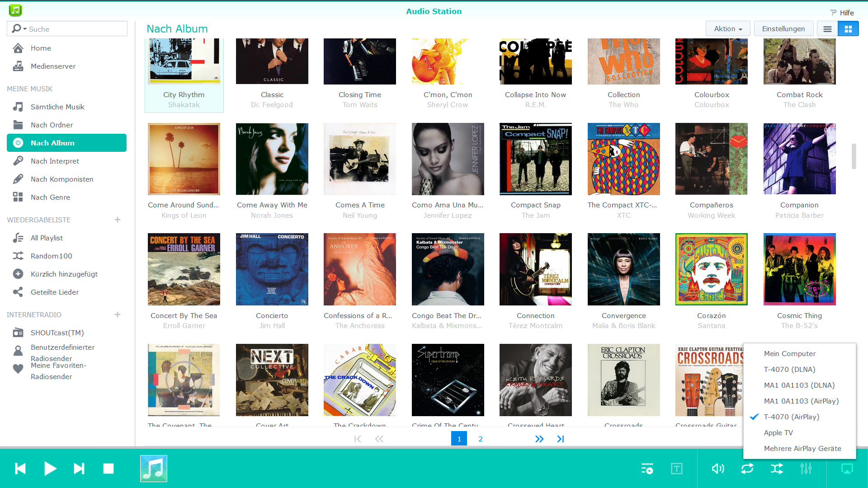868x488 pixels.
Task: Open Medienserver in sidebar
Action: pos(67,66)
